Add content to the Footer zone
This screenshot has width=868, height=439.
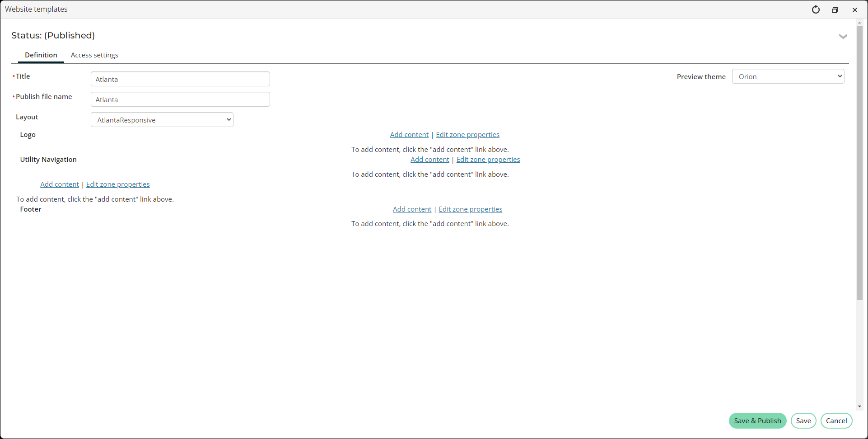(412, 209)
